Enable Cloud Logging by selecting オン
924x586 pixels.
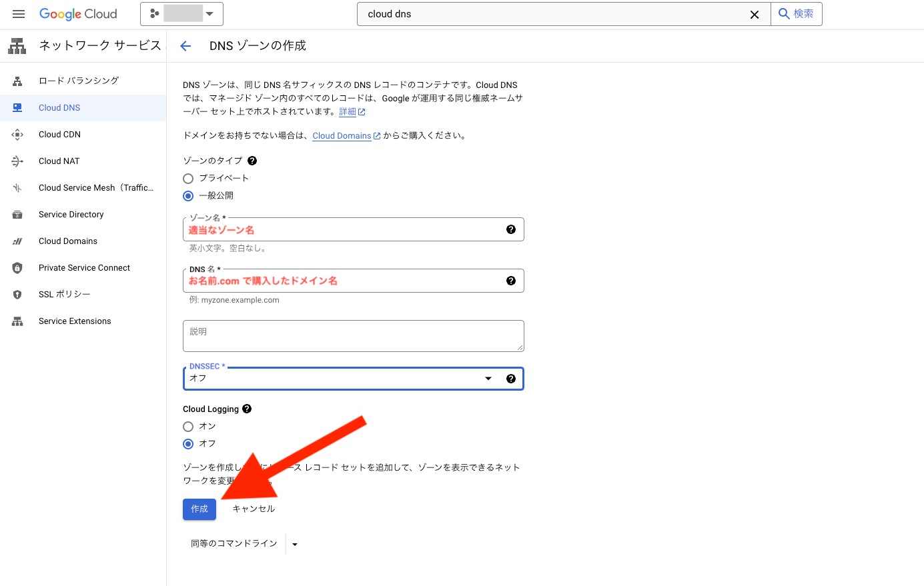(188, 426)
